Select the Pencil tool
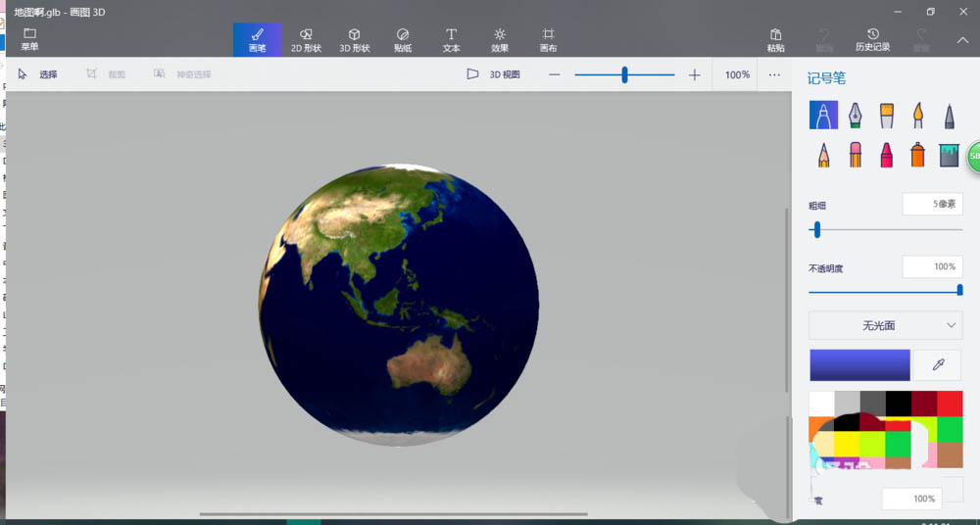This screenshot has height=525, width=980. 823,155
